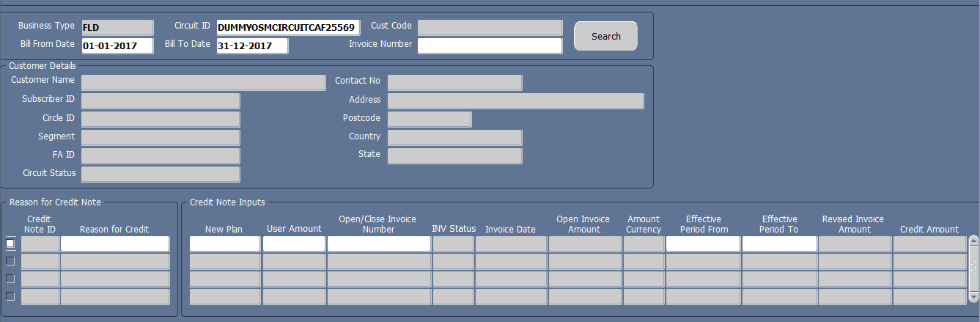Focus the first Effective Period To field
The image size is (980, 322).
click(779, 244)
